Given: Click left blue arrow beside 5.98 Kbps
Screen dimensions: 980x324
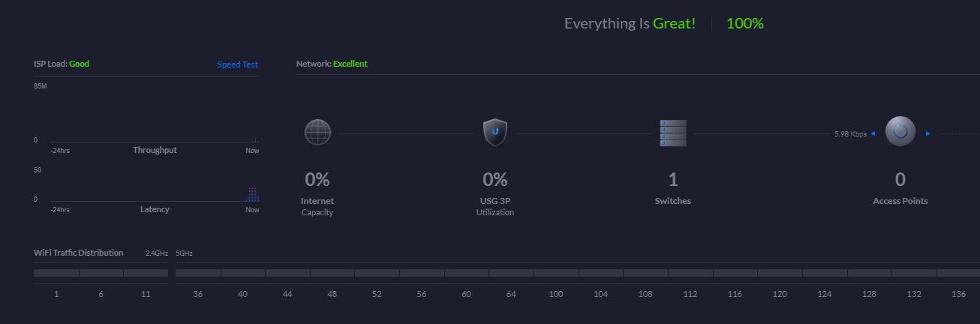Looking at the screenshot, I should (x=873, y=133).
